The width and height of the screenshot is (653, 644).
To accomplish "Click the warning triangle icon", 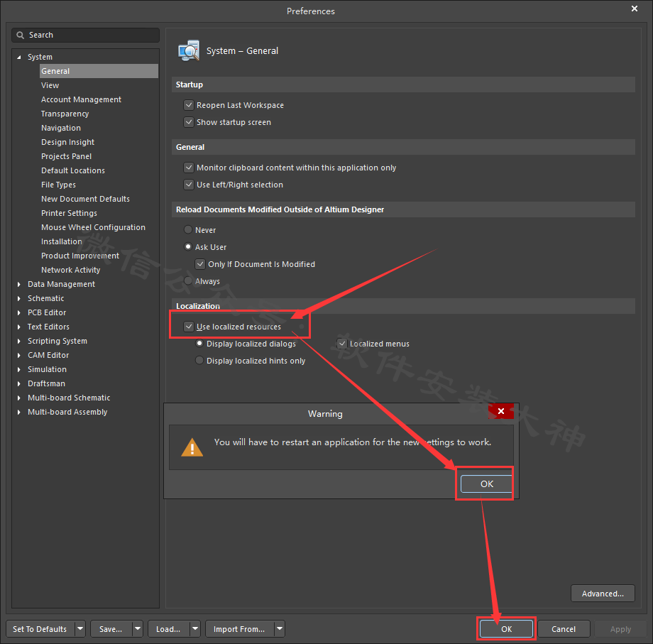I will [192, 447].
